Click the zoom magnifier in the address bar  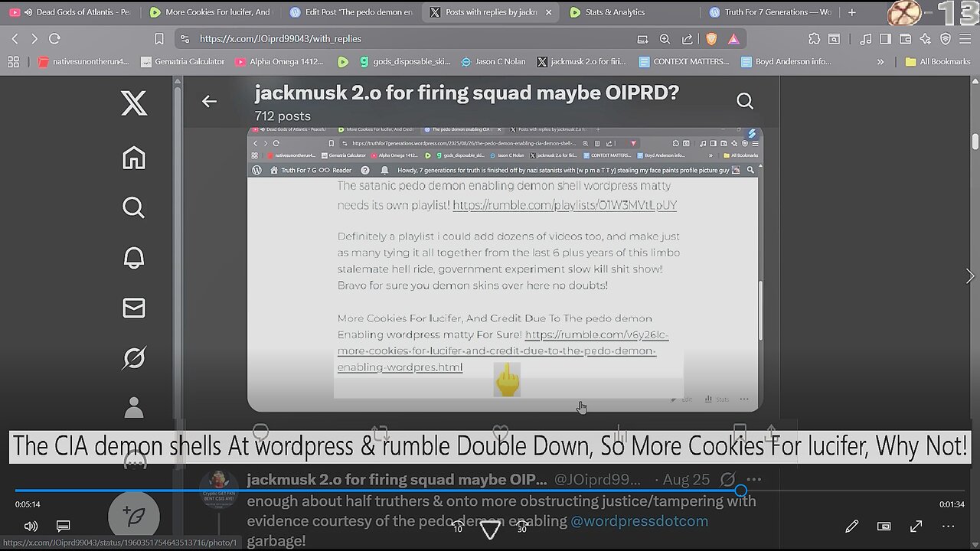[x=665, y=39]
